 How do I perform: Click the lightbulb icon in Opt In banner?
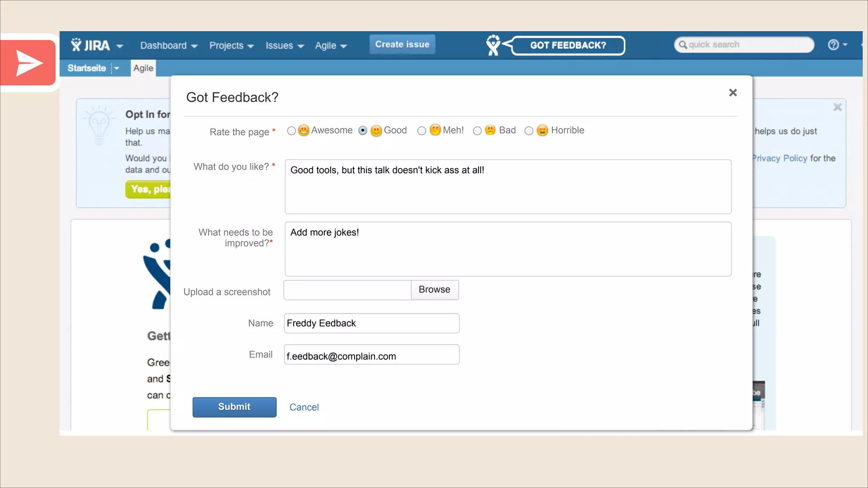99,125
